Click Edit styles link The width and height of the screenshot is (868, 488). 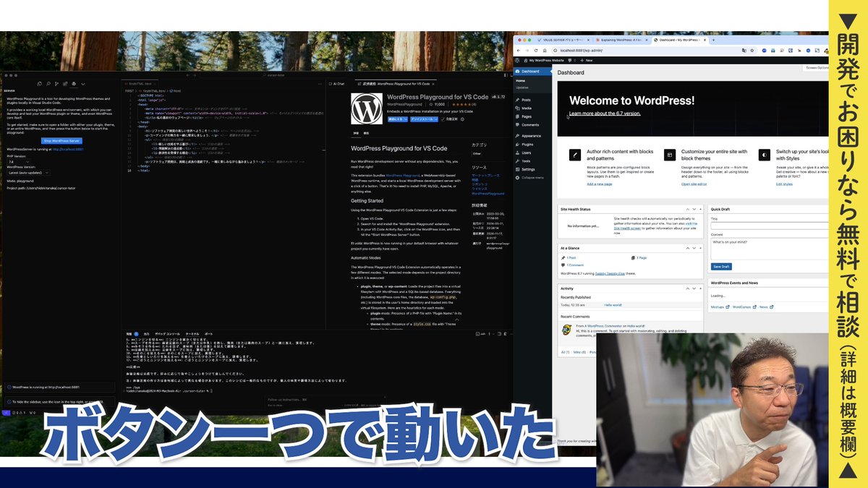click(x=784, y=184)
